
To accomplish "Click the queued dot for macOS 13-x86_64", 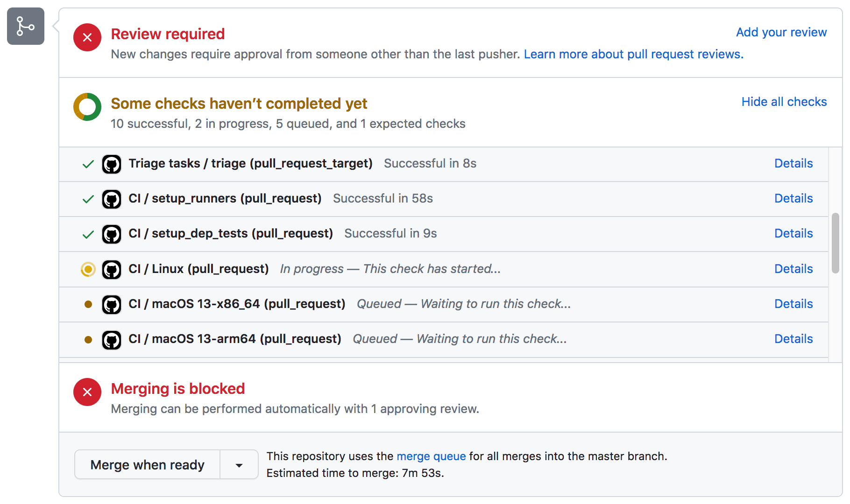I will coord(88,304).
